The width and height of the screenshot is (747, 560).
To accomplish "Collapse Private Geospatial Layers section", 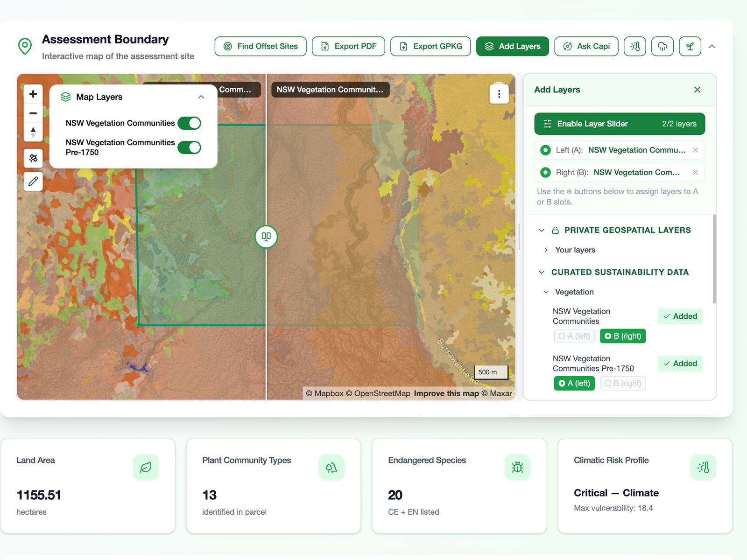I will [542, 230].
